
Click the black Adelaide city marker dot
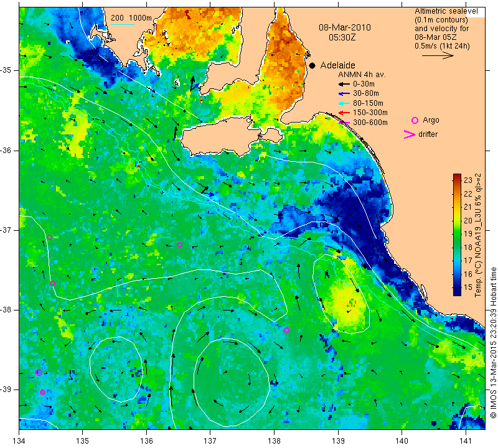click(312, 65)
